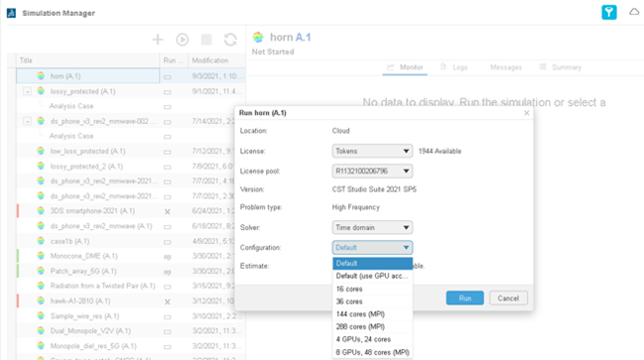Click the blue Run button
Screen dimensions: 644x360
point(465,298)
